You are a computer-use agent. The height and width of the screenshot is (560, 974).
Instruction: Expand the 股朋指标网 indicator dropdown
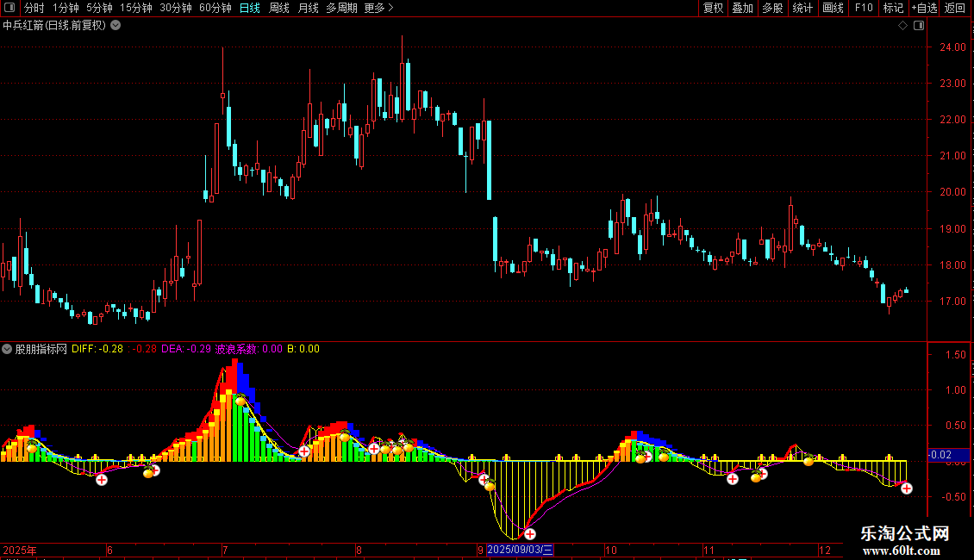[7, 349]
